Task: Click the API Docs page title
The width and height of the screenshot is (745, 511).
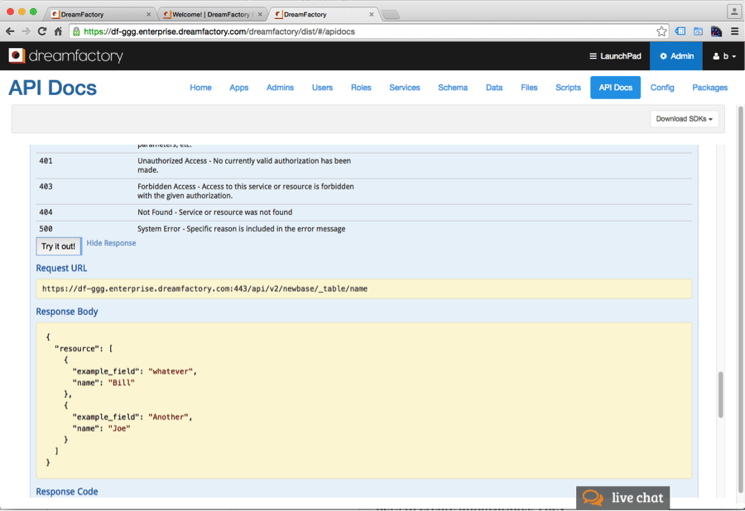Action: (52, 88)
